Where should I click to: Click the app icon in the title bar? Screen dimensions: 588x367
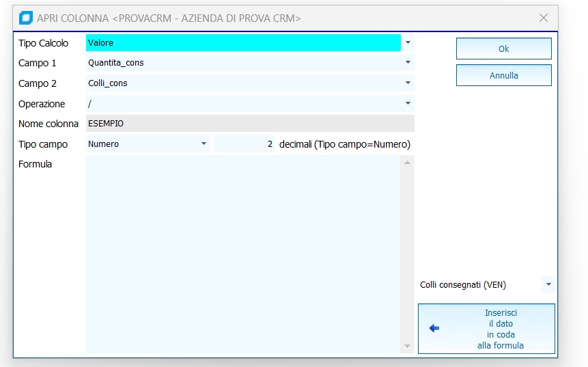26,18
